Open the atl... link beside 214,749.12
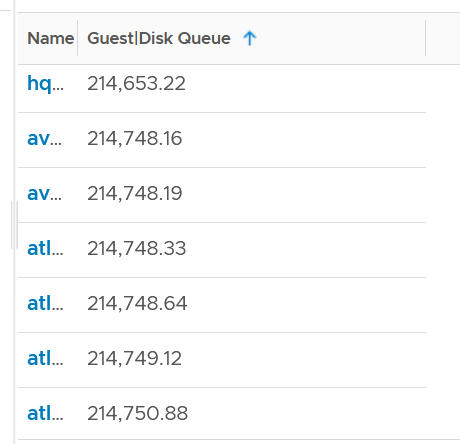Image resolution: width=460 pixels, height=444 pixels. [x=45, y=358]
